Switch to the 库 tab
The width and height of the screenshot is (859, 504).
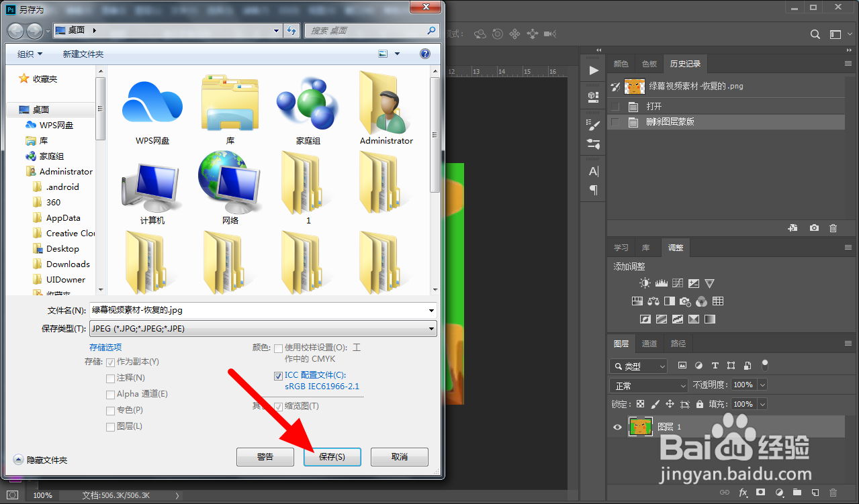645,248
